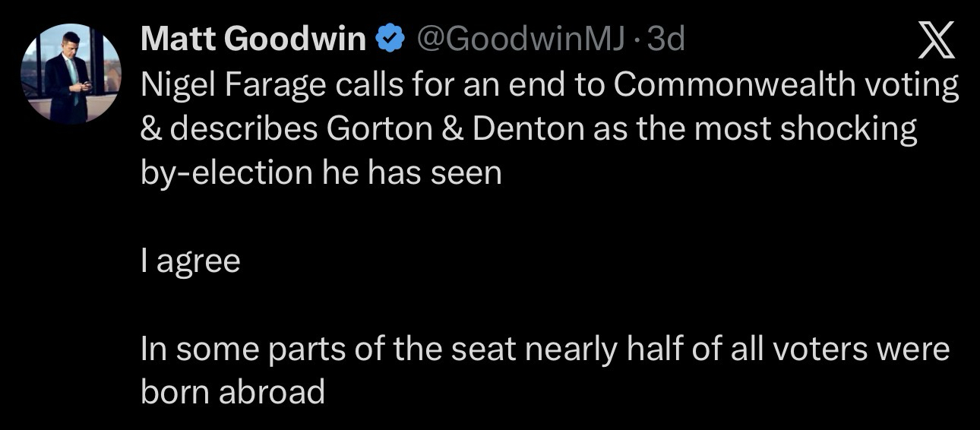Click the Matt Goodwin display name
The height and width of the screenshot is (430, 980).
point(254,40)
